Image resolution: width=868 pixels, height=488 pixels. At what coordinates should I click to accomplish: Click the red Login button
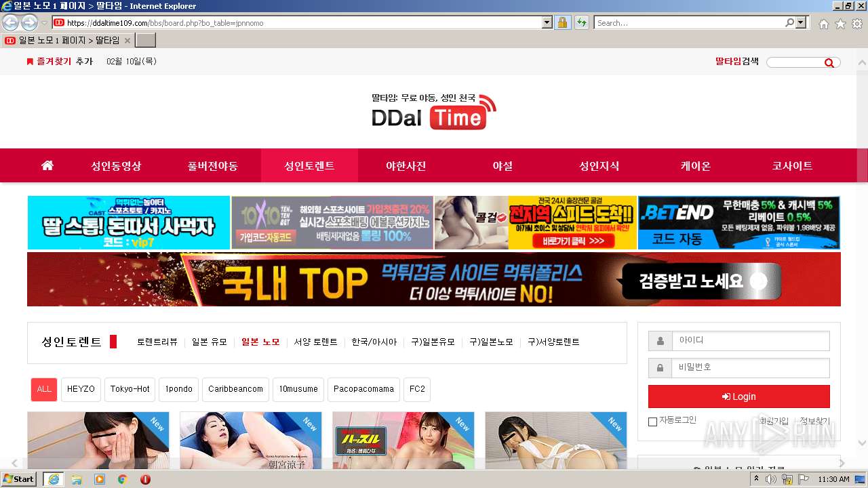pos(739,396)
